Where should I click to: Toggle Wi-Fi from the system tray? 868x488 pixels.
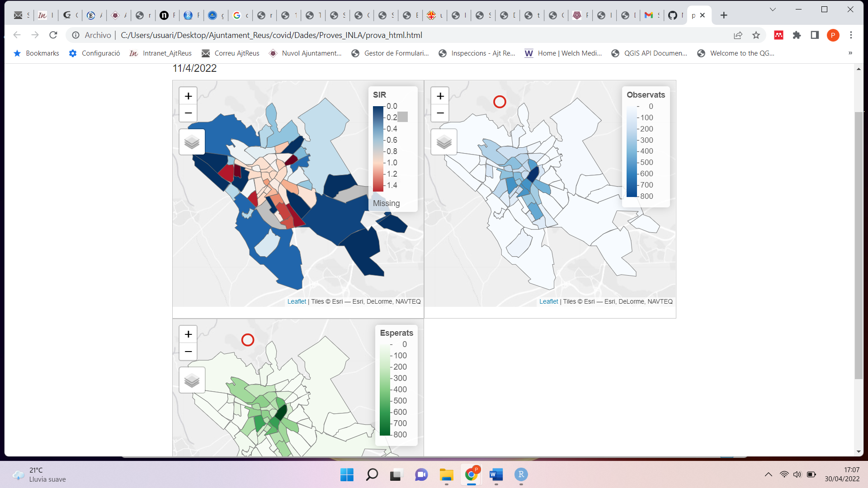pos(783,474)
